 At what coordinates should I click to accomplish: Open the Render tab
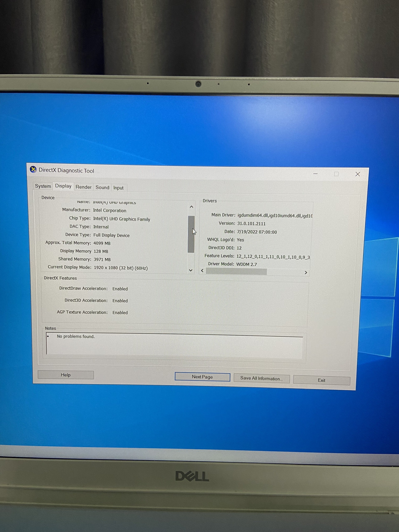coord(84,187)
